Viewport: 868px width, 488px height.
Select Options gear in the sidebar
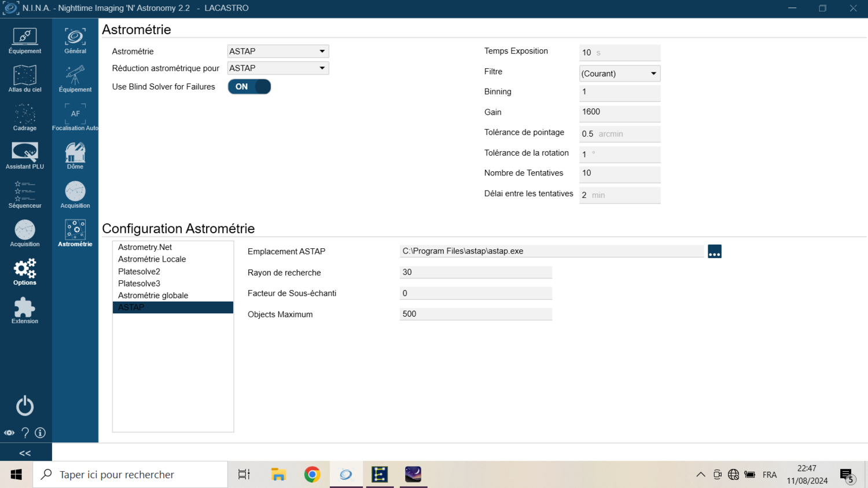point(25,272)
